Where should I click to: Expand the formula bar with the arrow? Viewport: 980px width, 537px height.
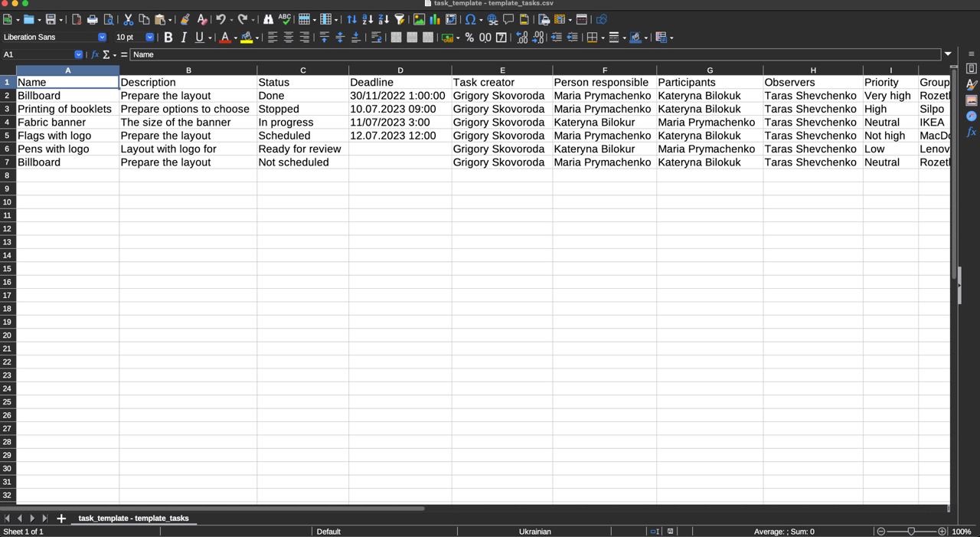[948, 54]
